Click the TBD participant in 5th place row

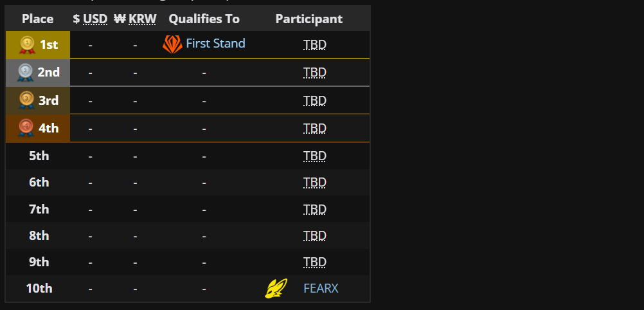pos(315,156)
